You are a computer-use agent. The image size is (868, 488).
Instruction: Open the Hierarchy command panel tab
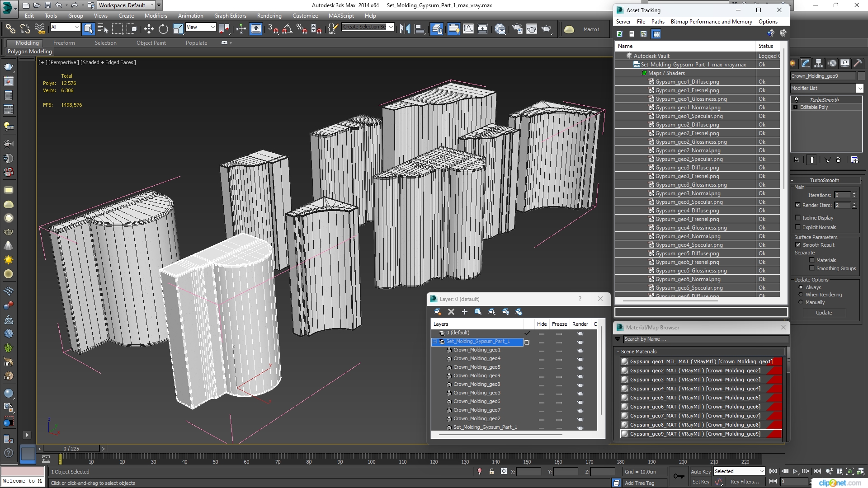pos(819,63)
